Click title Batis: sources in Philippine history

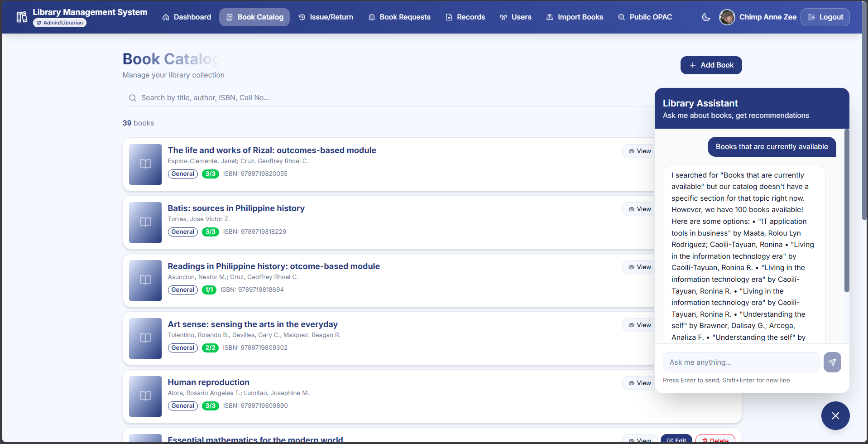[x=236, y=208]
